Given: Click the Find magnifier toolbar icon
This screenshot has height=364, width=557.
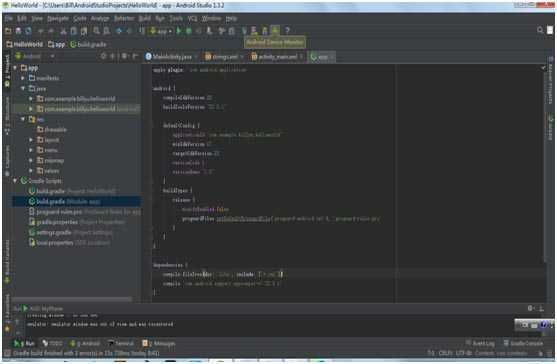Looking at the screenshot, I should coord(96,31).
